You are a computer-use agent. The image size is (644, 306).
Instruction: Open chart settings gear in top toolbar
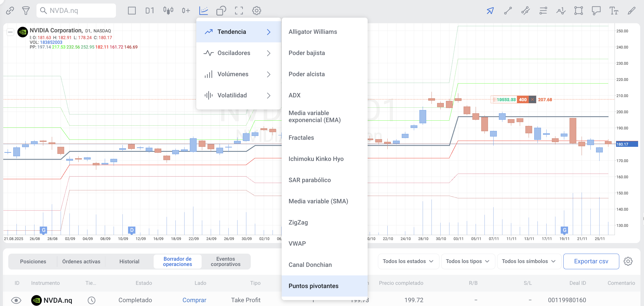click(257, 11)
